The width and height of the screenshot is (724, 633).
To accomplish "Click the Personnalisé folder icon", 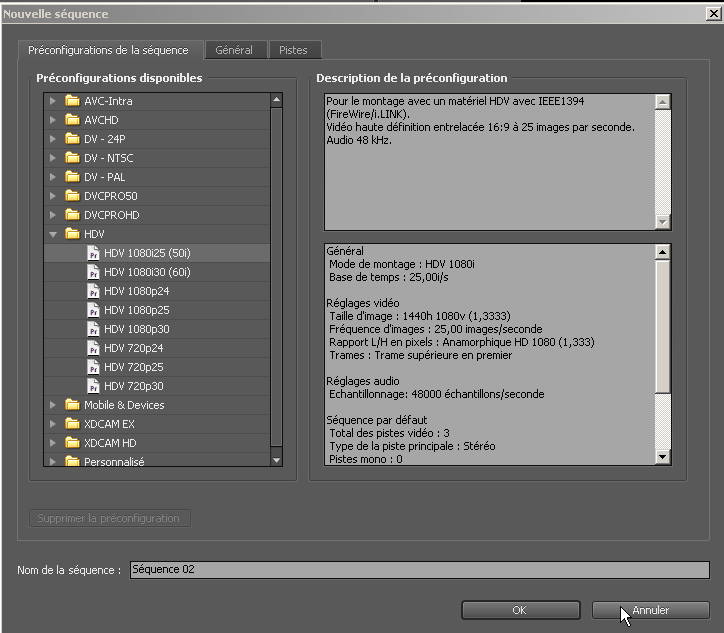I will (x=72, y=461).
